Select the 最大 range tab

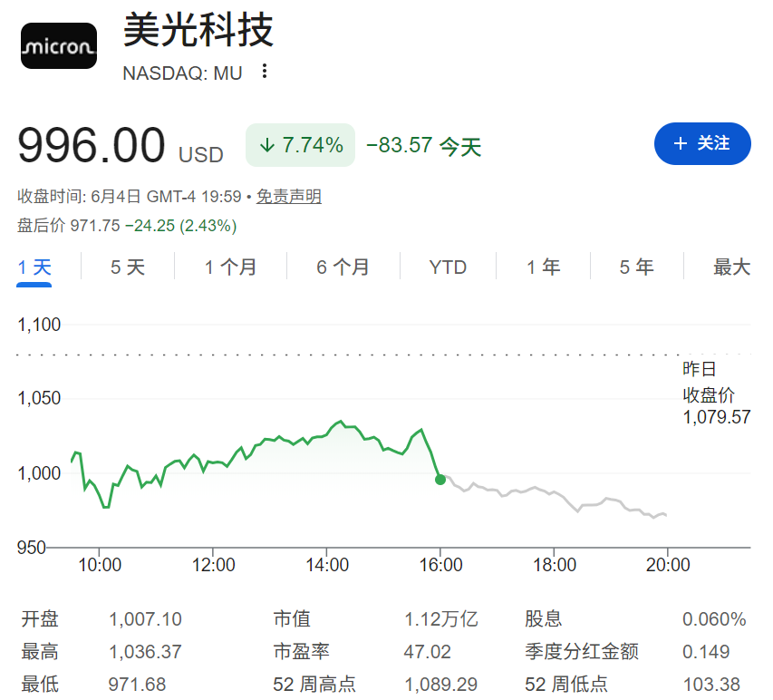[731, 267]
